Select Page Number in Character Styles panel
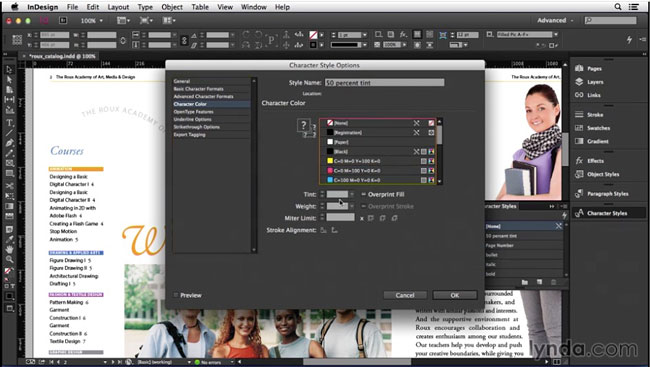The height and width of the screenshot is (367, 650). click(523, 245)
